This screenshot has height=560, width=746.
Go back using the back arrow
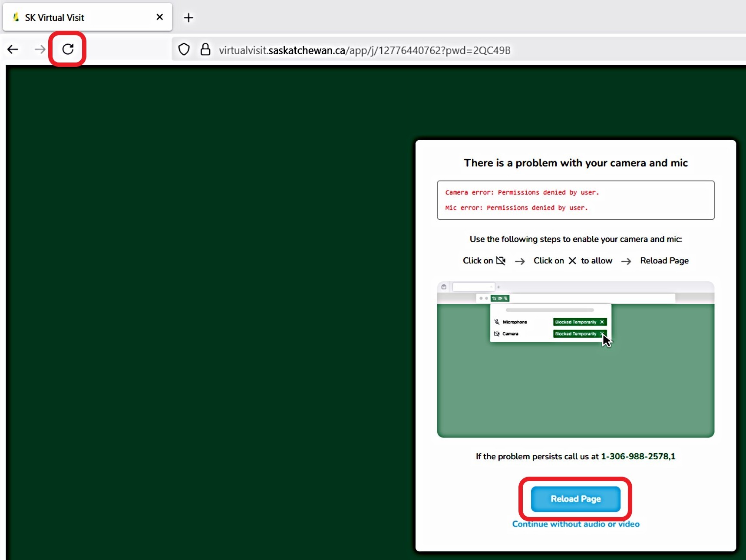click(13, 49)
